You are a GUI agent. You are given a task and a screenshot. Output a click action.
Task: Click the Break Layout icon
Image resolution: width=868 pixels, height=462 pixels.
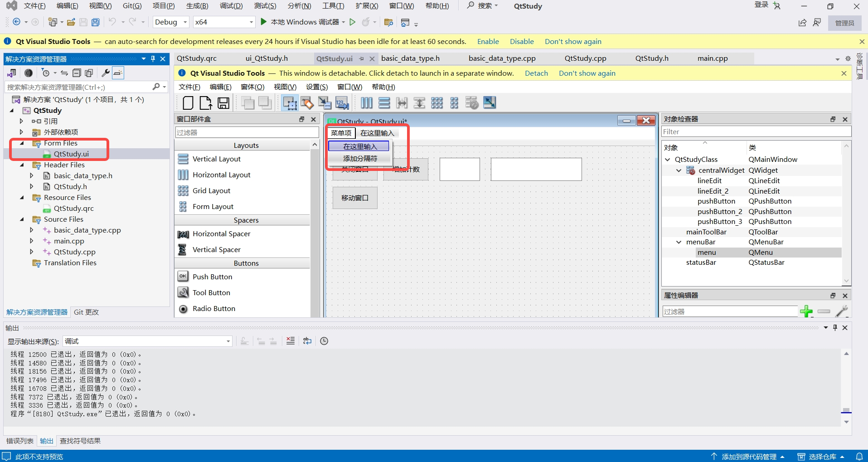[x=472, y=103]
